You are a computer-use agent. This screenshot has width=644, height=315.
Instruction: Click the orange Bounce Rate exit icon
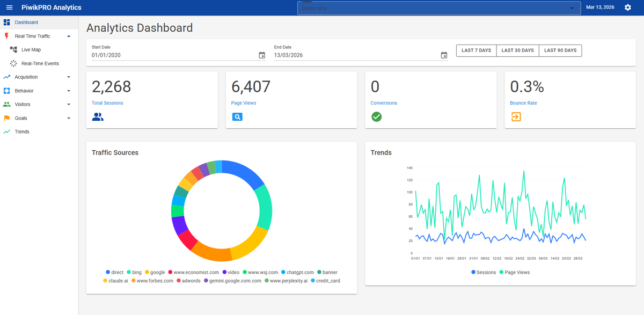[x=516, y=116]
